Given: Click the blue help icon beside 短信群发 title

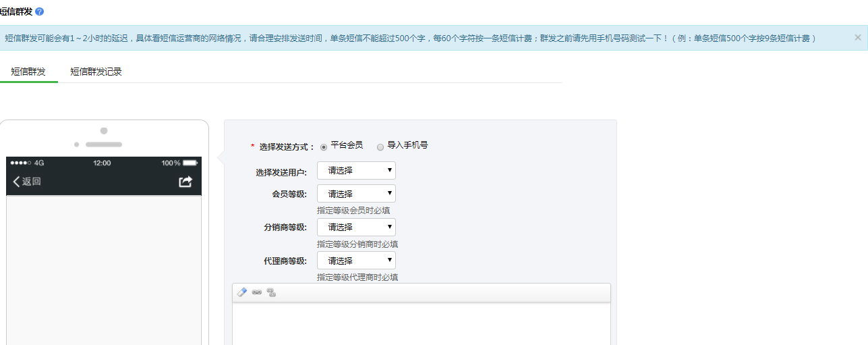Looking at the screenshot, I should coord(40,12).
